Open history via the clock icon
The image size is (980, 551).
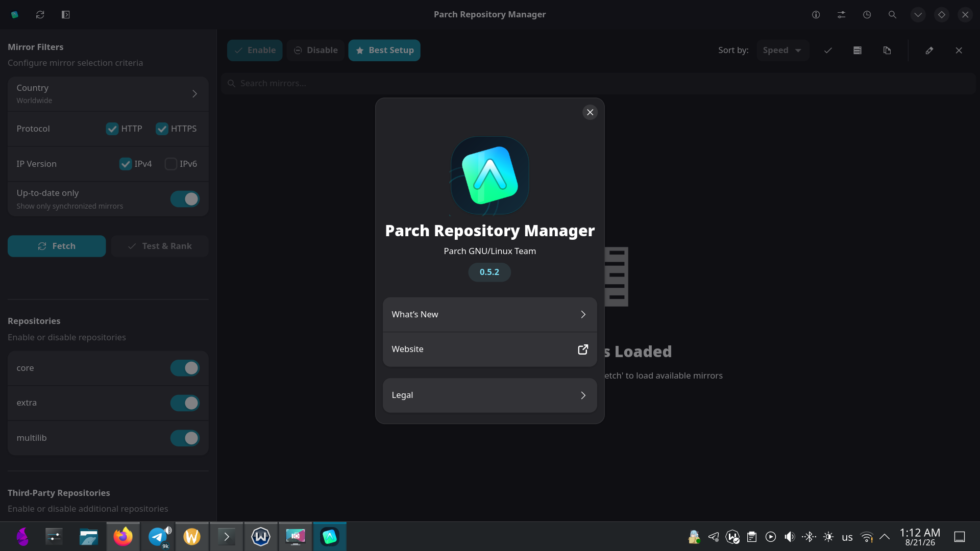point(867,15)
